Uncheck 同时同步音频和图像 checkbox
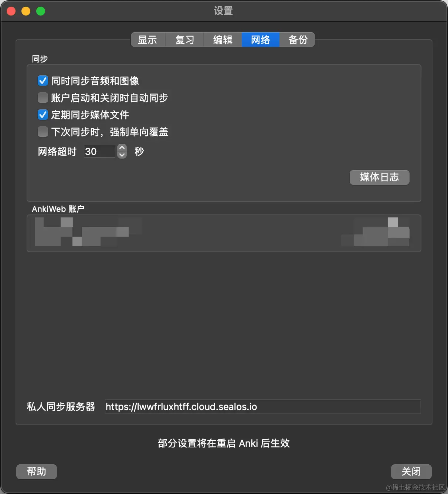Viewport: 448px width, 494px height. click(43, 81)
